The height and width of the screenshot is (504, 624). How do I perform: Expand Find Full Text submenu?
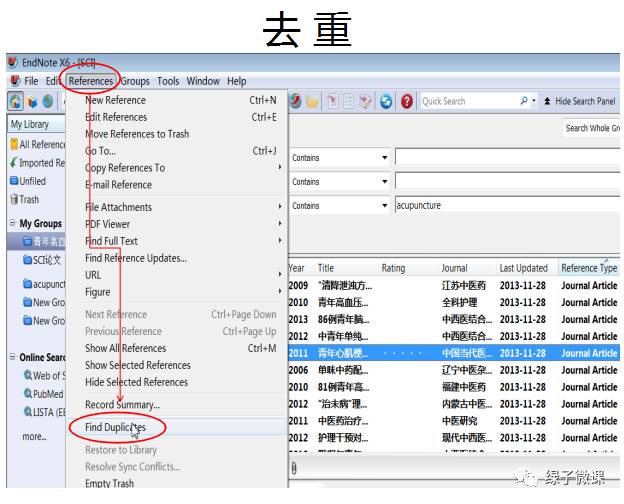(280, 240)
